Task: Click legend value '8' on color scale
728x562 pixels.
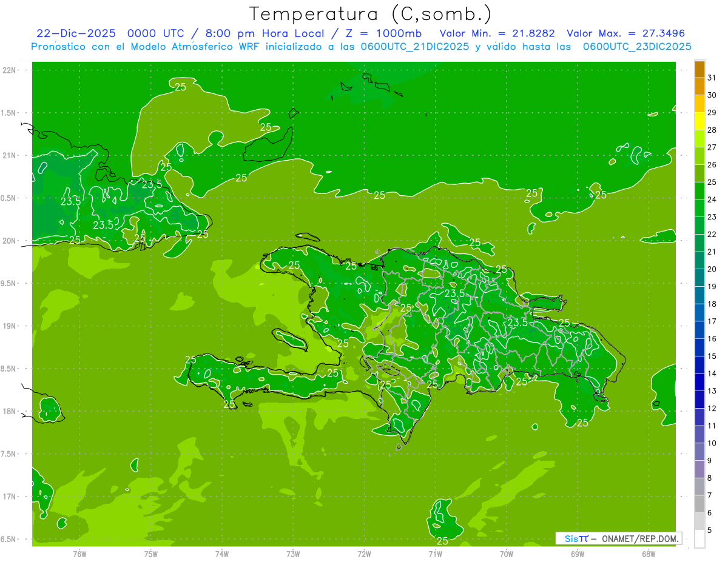Action: pyautogui.click(x=710, y=478)
